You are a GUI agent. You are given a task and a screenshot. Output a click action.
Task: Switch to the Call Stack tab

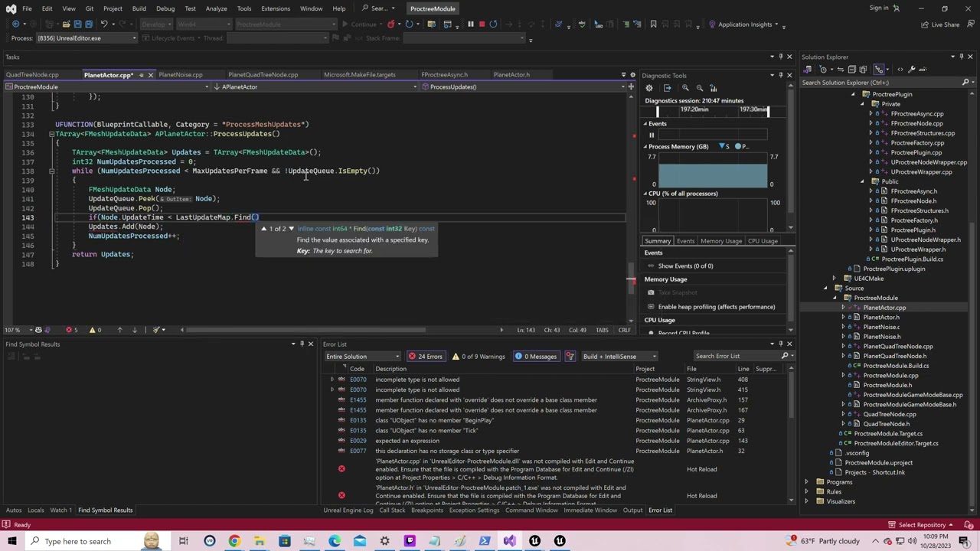pos(392,510)
